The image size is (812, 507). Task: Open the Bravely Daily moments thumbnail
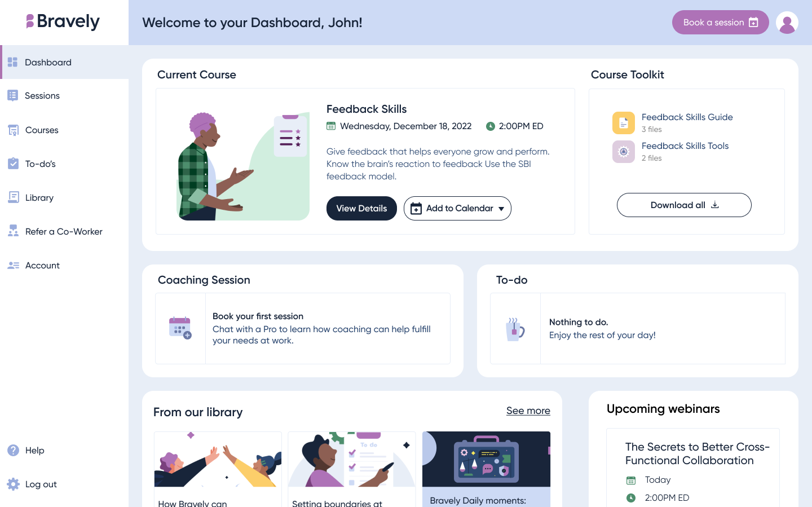pyautogui.click(x=486, y=459)
